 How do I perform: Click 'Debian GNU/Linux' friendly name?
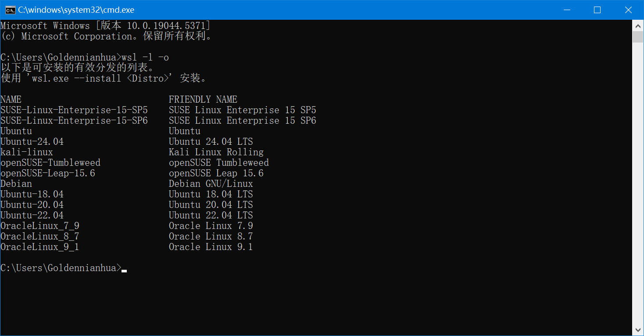[211, 184]
